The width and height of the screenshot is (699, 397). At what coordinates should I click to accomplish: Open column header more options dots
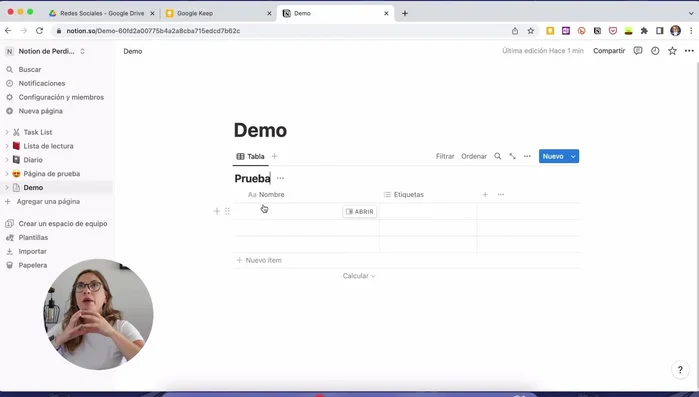click(501, 195)
